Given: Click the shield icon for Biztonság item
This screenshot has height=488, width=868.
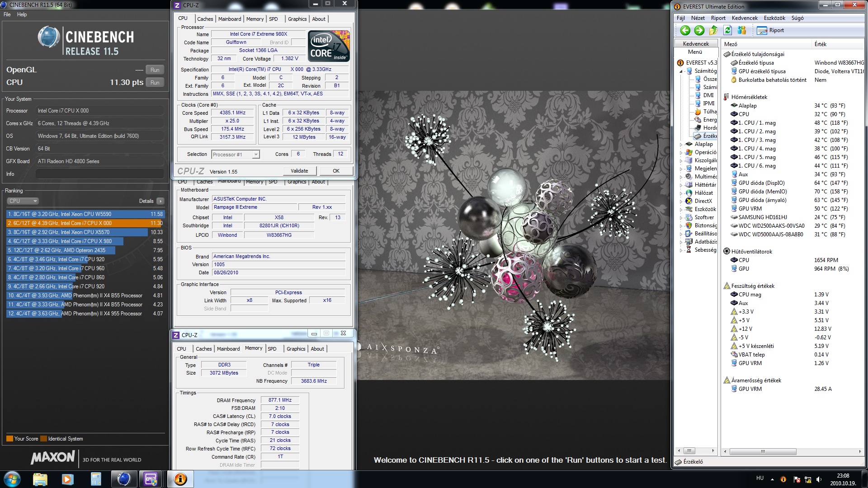Looking at the screenshot, I should coord(689,225).
